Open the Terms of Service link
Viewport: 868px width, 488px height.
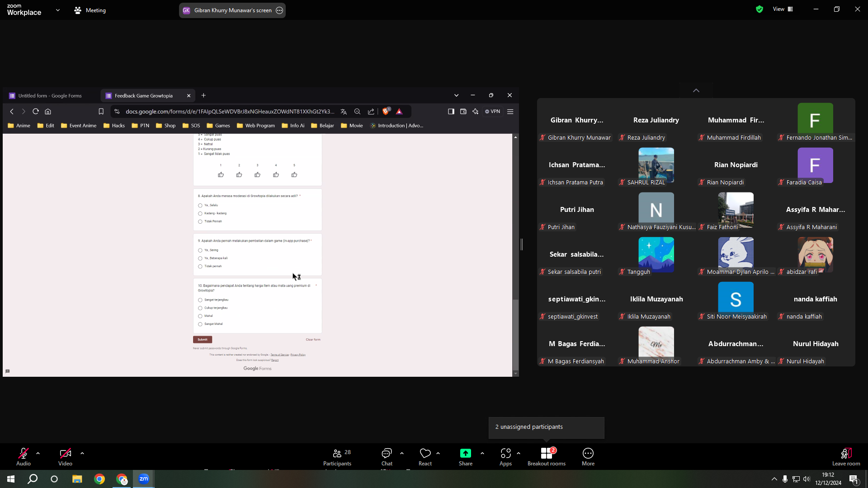tap(279, 355)
